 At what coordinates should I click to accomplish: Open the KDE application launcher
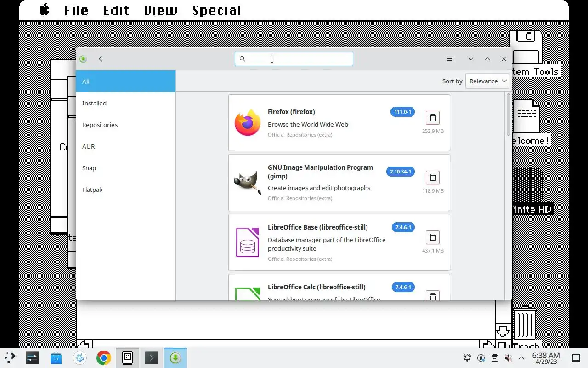(10, 358)
